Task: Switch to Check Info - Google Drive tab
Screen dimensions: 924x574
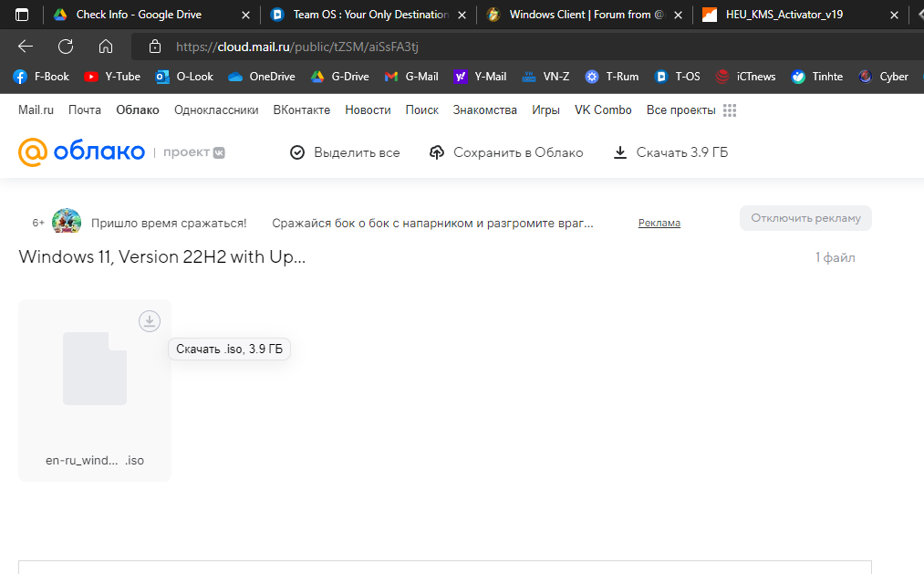Action: 139,15
